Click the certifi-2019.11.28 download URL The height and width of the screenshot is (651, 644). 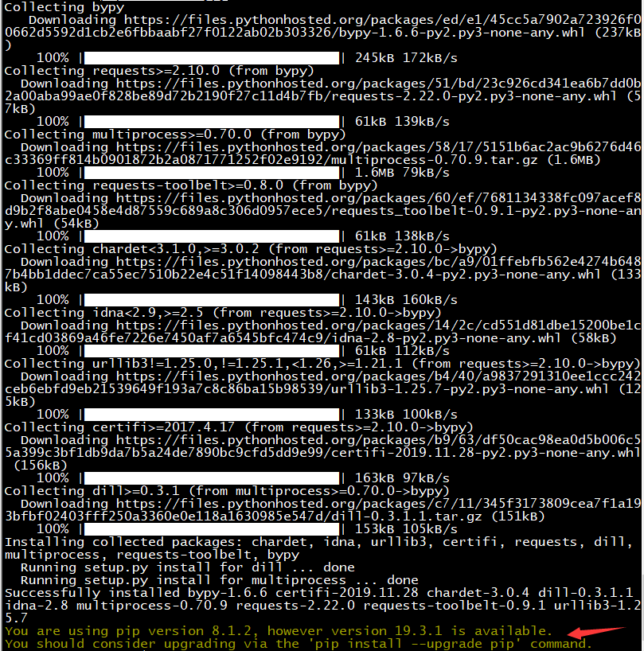pos(322,446)
